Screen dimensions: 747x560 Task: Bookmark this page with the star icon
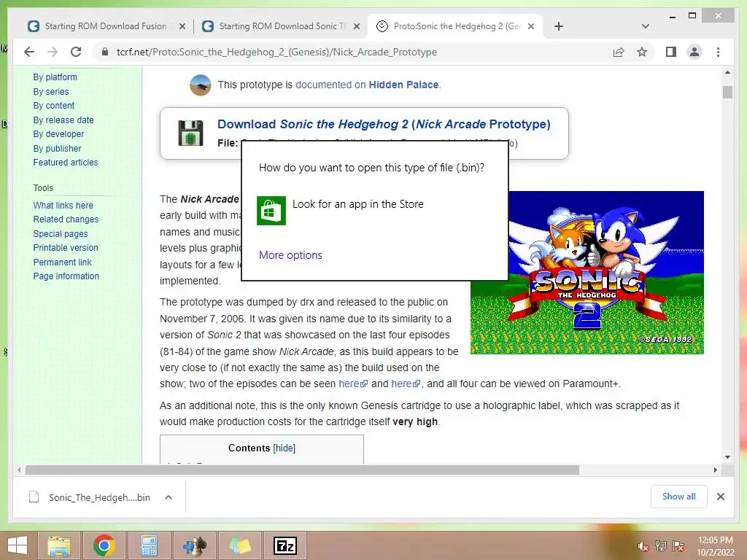pyautogui.click(x=642, y=52)
